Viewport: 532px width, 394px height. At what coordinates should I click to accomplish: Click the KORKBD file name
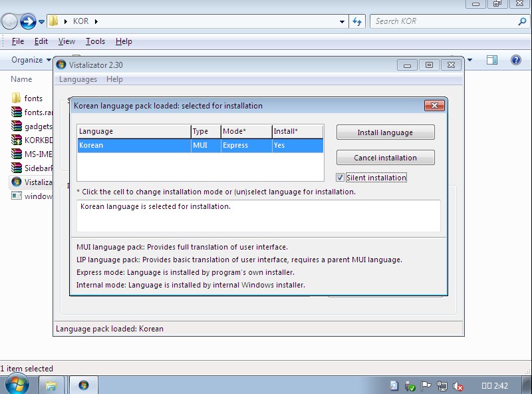(39, 140)
